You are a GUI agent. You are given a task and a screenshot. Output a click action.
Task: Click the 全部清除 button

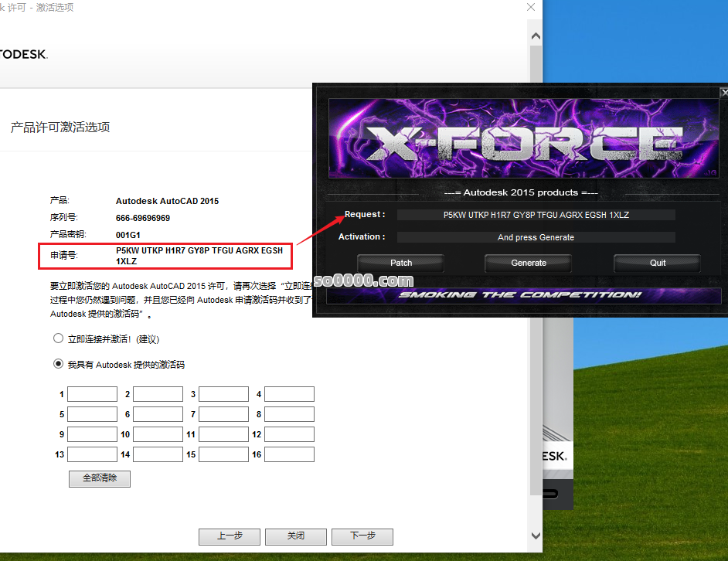coord(100,478)
